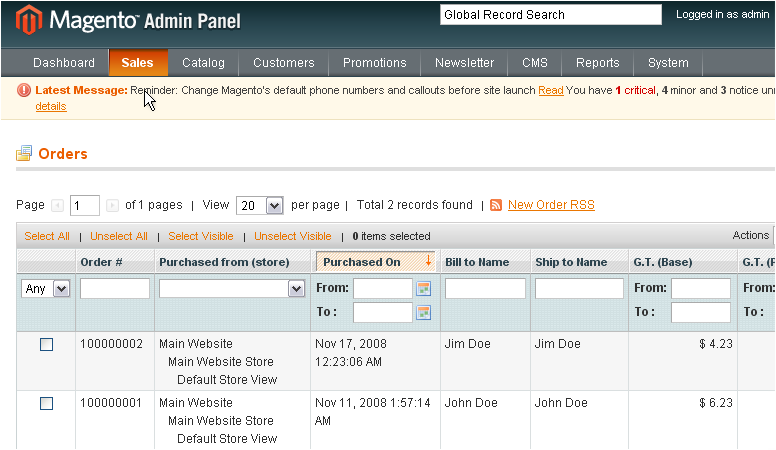
Task: Open the Purchased On From calendar picker
Action: tap(423, 288)
